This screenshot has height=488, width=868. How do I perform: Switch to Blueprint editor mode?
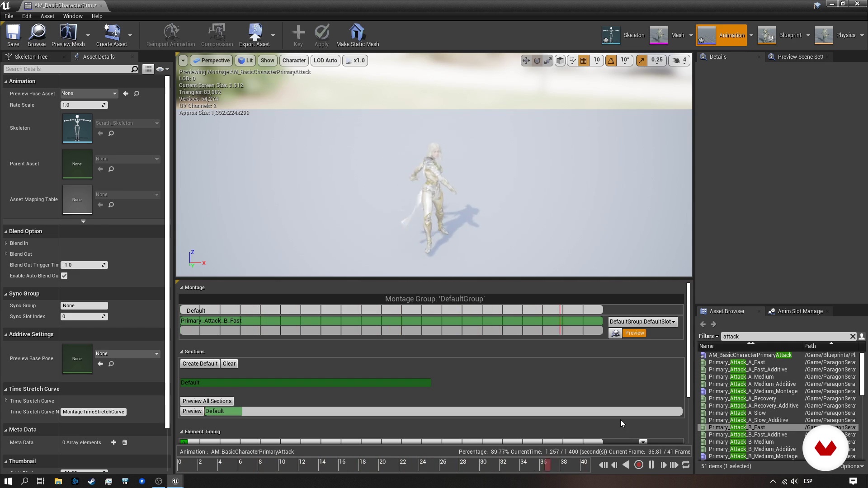780,35
